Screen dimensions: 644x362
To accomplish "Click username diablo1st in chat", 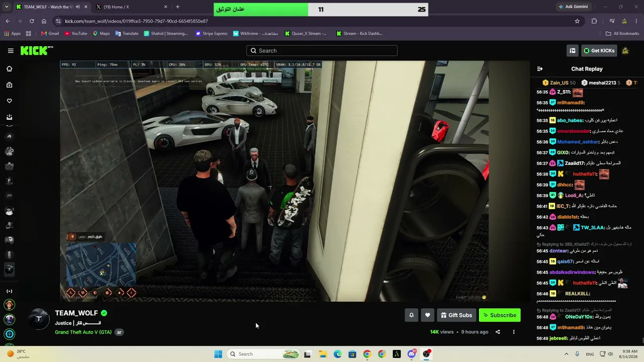I will (568, 217).
